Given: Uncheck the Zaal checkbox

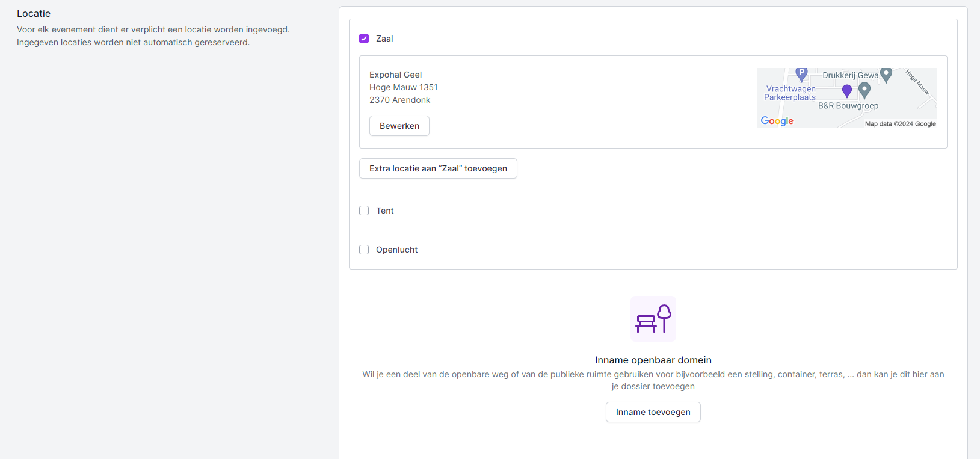Looking at the screenshot, I should (364, 39).
